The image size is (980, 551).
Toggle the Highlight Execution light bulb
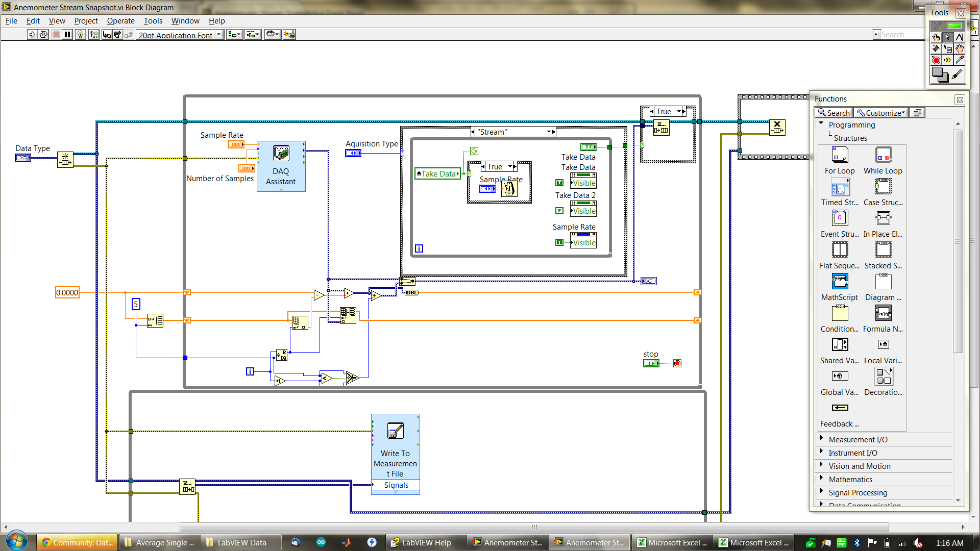coord(81,35)
